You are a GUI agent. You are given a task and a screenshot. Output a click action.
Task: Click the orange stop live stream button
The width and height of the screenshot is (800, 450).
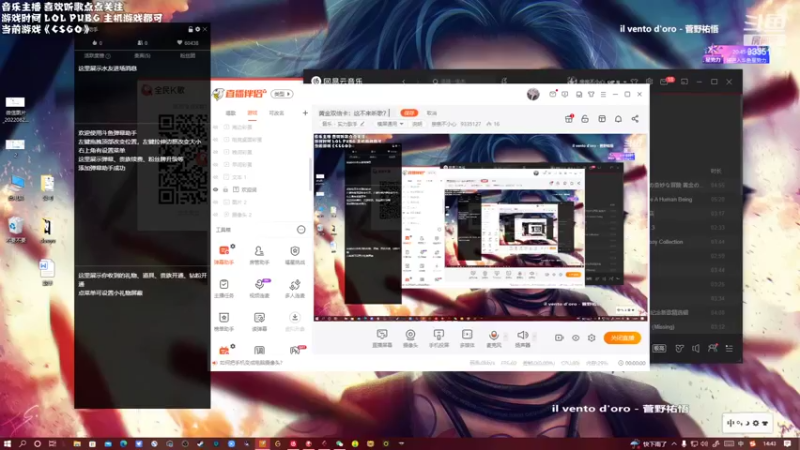pyautogui.click(x=622, y=338)
